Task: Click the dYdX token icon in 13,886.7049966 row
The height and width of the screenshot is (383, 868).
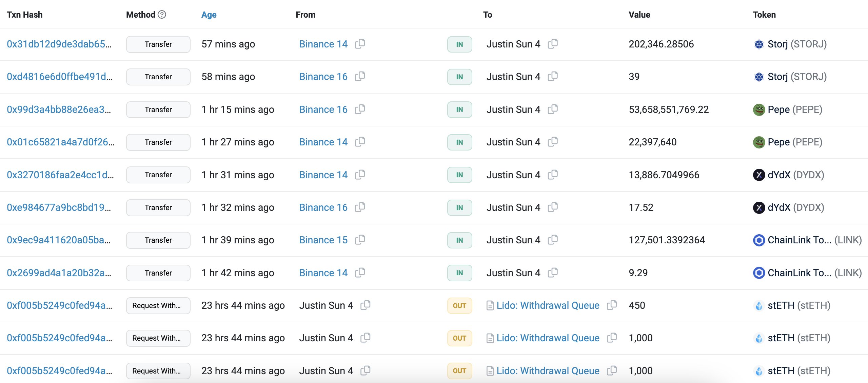Action: 759,175
